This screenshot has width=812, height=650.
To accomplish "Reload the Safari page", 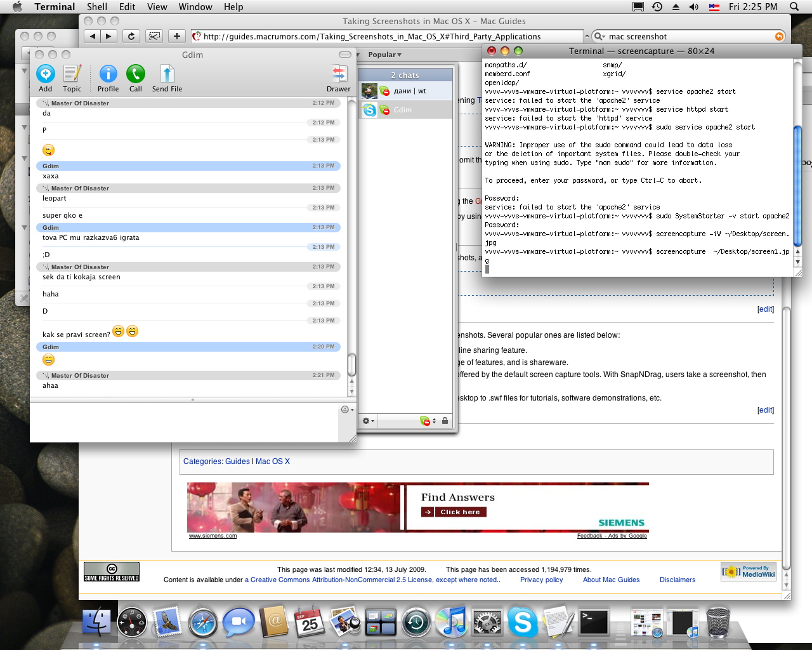I will click(131, 36).
